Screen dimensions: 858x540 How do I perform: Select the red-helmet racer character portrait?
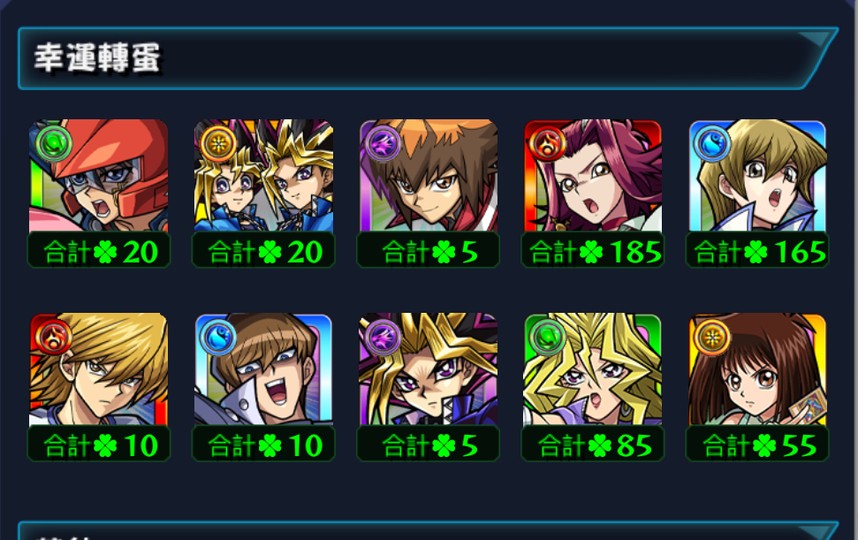click(98, 175)
